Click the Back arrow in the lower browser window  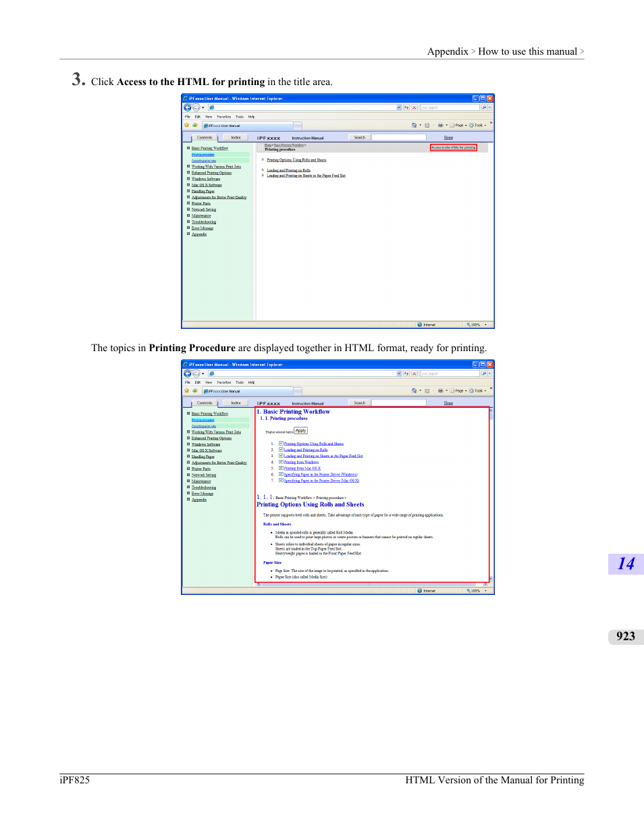click(x=187, y=373)
